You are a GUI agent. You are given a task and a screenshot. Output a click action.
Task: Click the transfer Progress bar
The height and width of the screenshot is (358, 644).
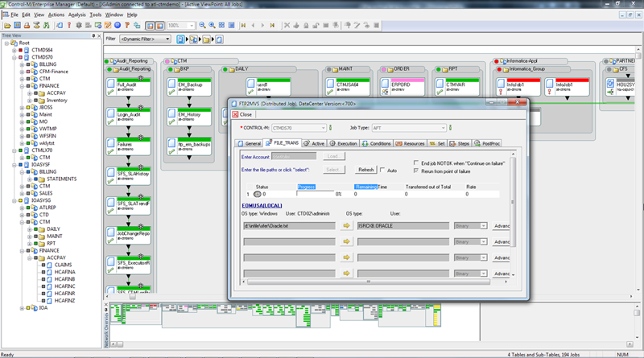click(316, 194)
